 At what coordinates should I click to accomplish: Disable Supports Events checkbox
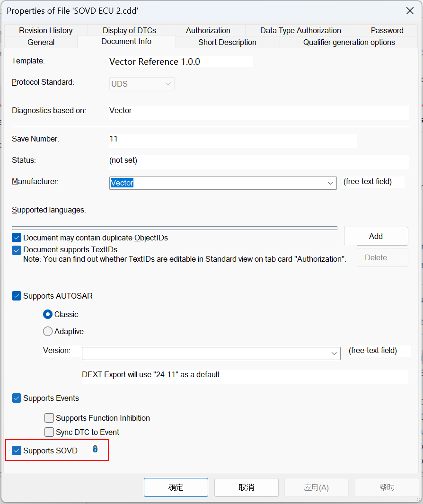17,398
